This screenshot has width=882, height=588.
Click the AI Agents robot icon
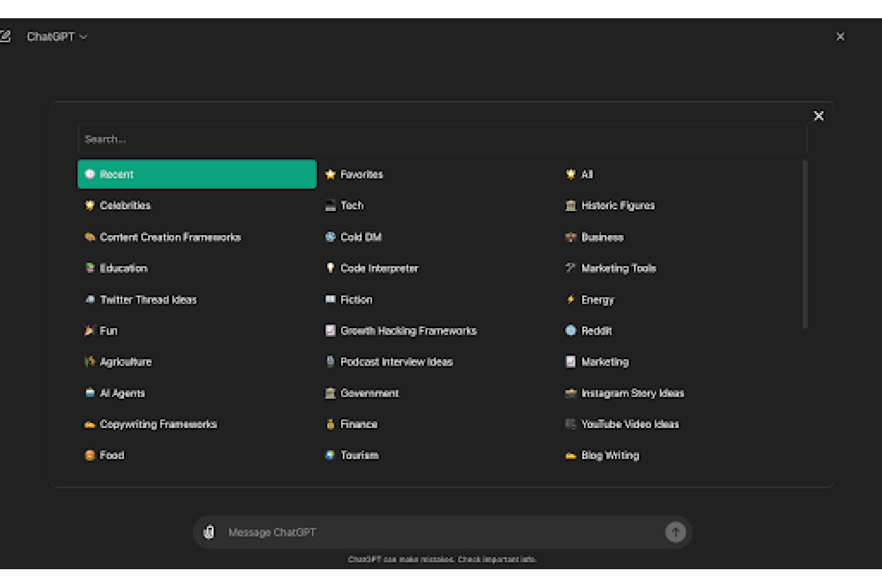tap(90, 393)
